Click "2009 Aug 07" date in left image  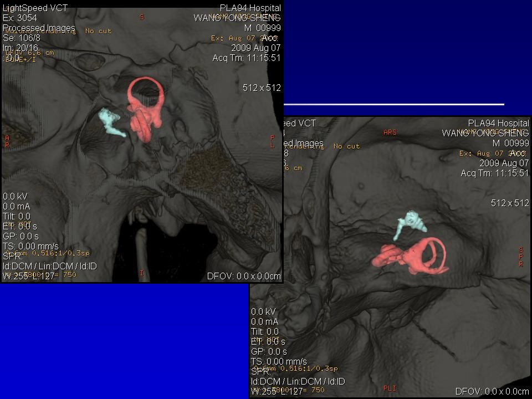point(256,48)
